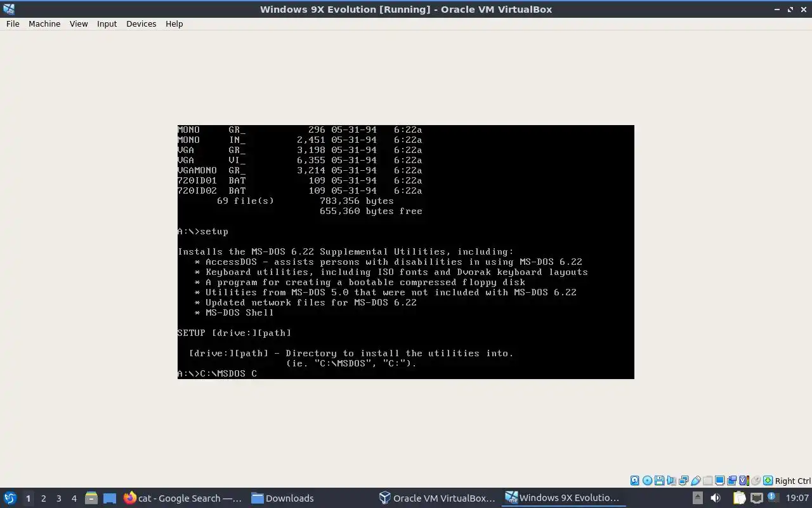The width and height of the screenshot is (812, 508).
Task: Click the notification alert tray icon
Action: [x=773, y=497]
